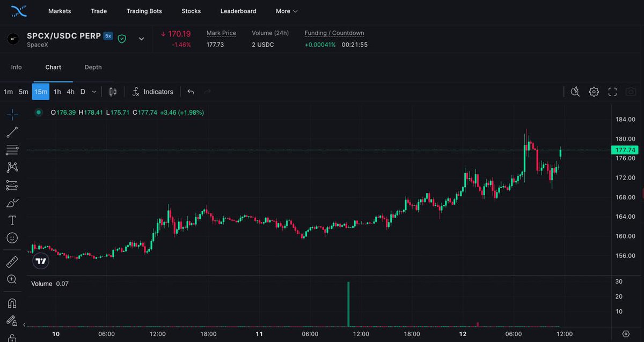Switch to 4h timeframe
This screenshot has height=342, width=644.
70,92
